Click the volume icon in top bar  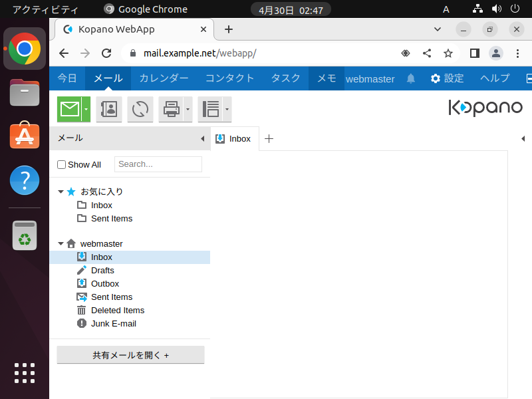496,9
